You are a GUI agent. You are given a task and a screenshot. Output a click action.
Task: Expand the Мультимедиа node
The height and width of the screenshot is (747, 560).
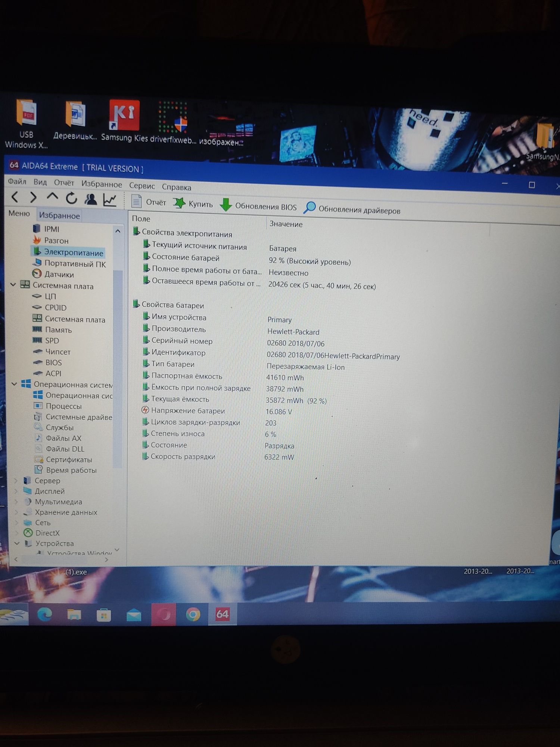click(x=16, y=502)
